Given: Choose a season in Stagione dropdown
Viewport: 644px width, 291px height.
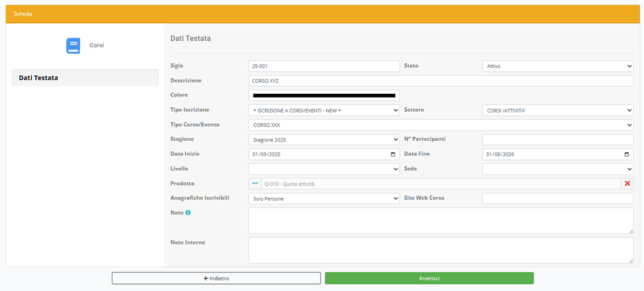Looking at the screenshot, I should point(323,139).
